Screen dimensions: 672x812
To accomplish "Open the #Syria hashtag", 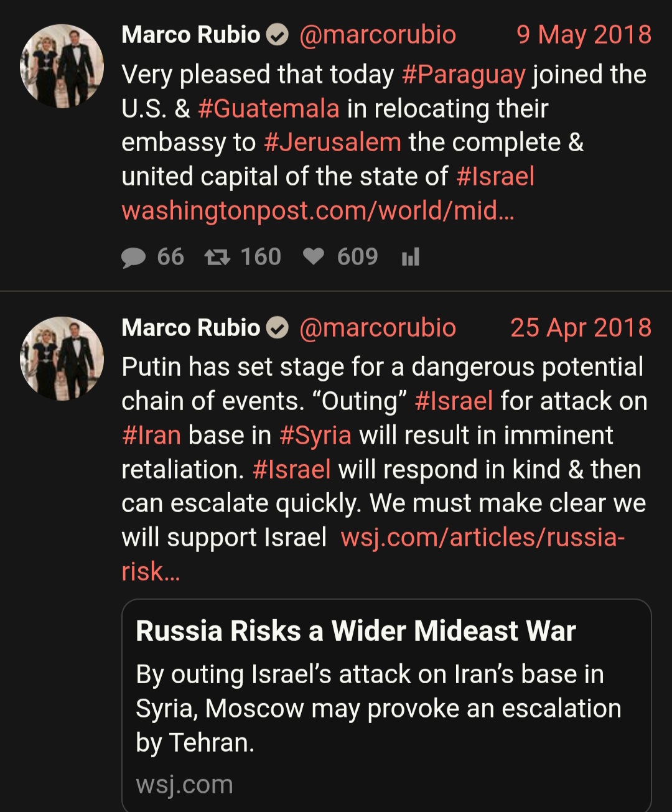I will pyautogui.click(x=315, y=435).
